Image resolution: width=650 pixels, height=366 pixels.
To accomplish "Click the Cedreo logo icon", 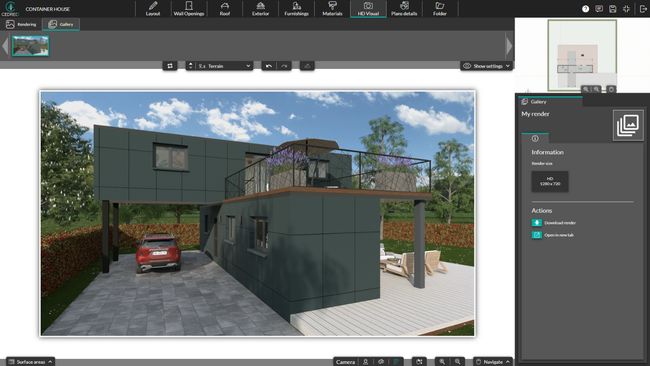I will 10,8.
